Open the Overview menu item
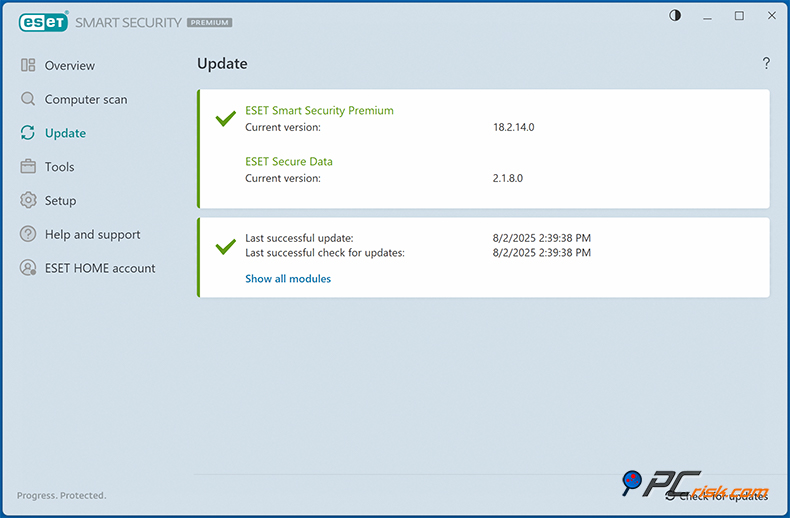790x518 pixels. pos(70,66)
